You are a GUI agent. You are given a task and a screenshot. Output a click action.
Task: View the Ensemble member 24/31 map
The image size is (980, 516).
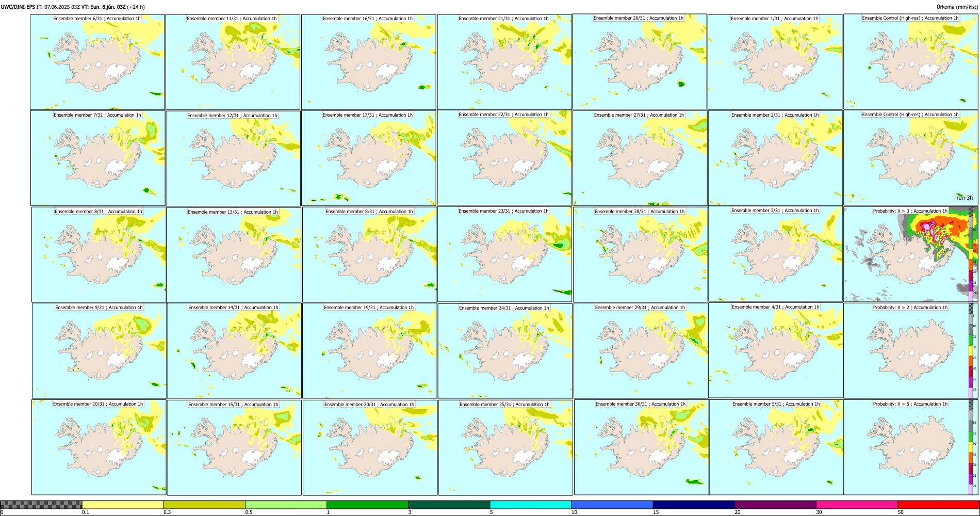tap(505, 351)
